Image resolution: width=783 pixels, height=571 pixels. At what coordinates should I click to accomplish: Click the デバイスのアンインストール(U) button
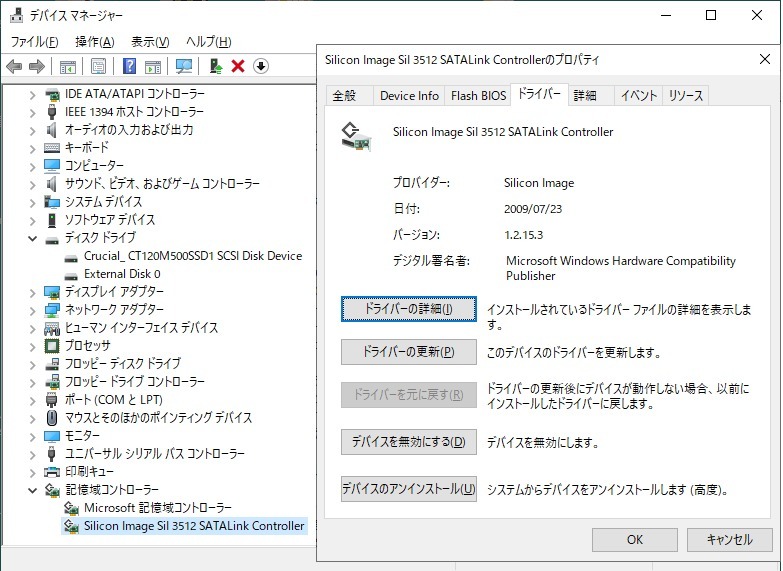(x=408, y=489)
